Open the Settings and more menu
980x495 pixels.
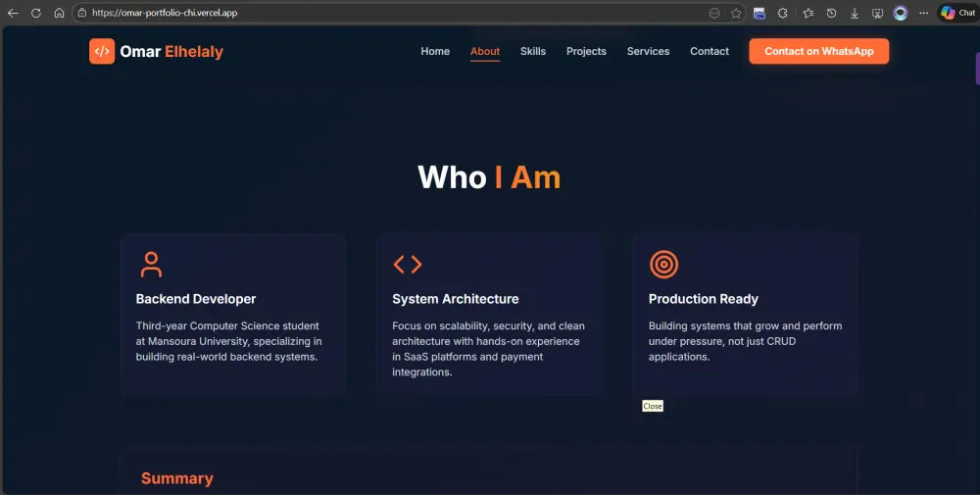pos(924,13)
